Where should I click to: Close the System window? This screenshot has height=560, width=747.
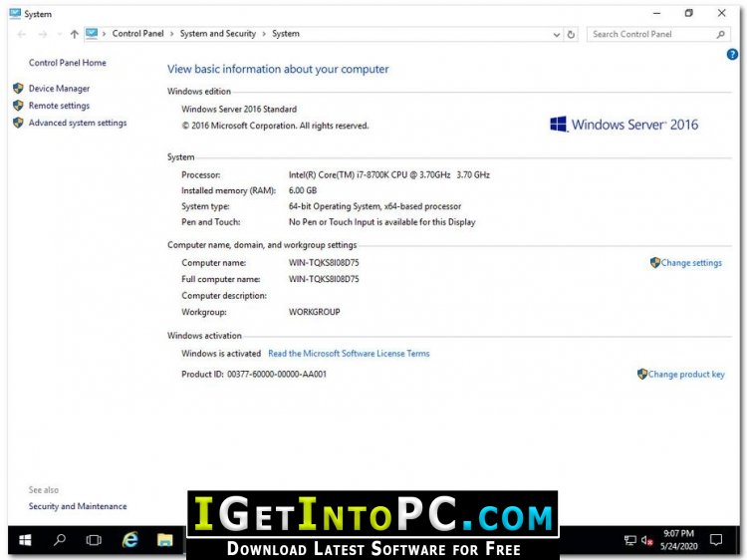click(x=722, y=13)
